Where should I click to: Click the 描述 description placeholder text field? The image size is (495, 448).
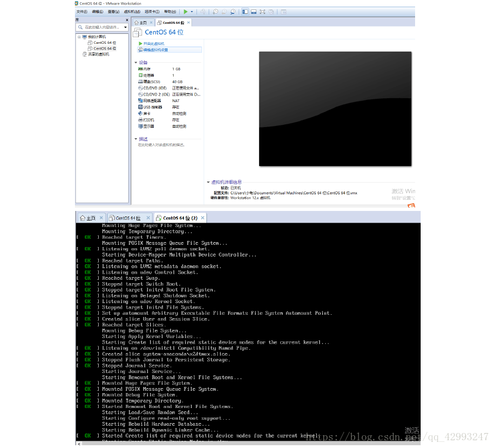[x=161, y=145]
